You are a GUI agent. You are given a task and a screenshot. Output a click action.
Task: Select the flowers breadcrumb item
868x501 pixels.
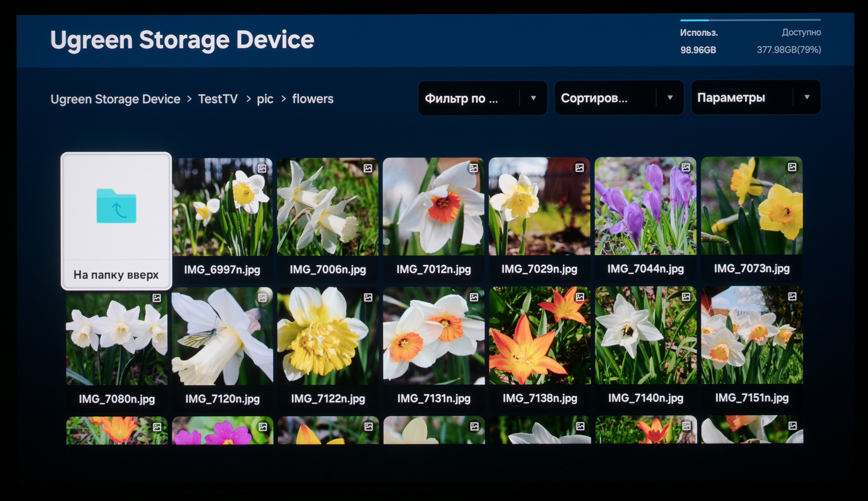click(x=312, y=99)
